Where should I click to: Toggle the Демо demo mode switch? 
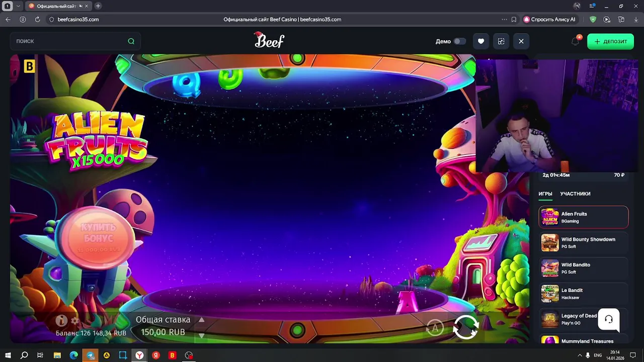460,41
